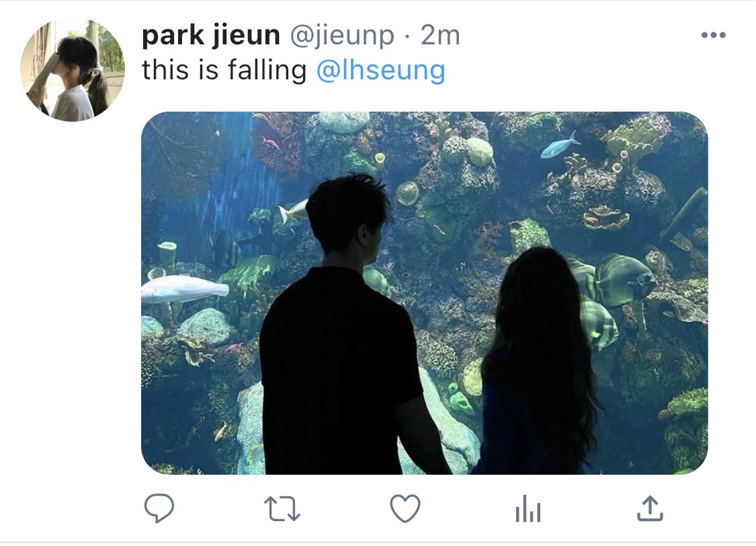Screen dimensions: 756x546
Task: Retweet this post using the arrows icon
Action: pyautogui.click(x=282, y=509)
